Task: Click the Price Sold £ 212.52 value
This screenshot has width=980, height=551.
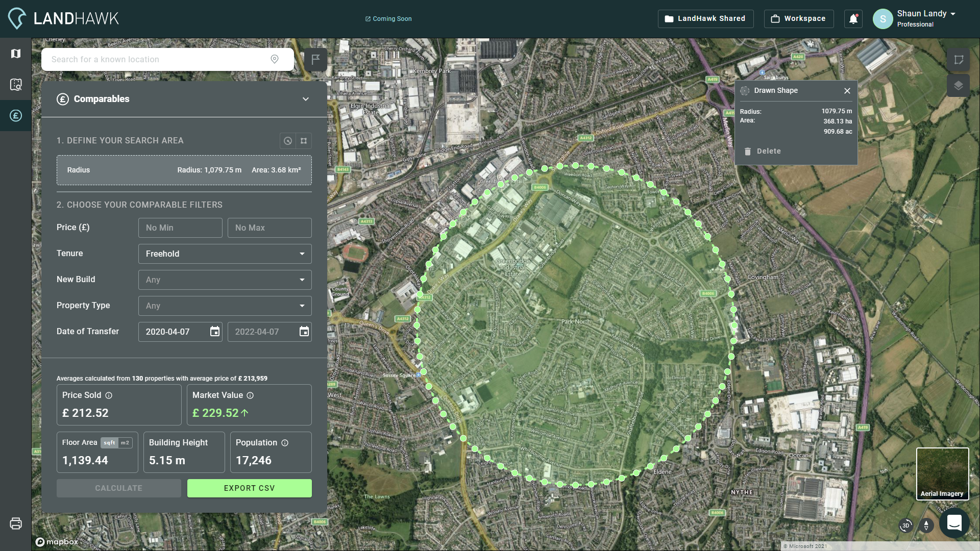Action: point(85,413)
